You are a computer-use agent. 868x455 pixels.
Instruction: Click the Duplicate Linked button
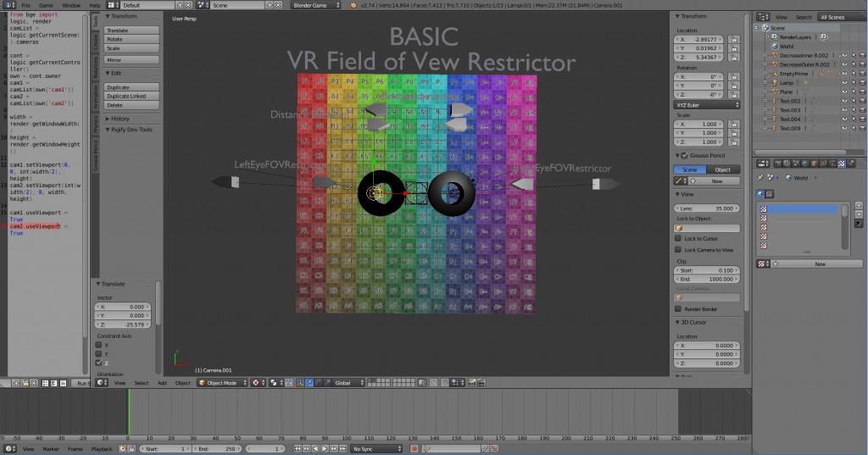click(131, 96)
